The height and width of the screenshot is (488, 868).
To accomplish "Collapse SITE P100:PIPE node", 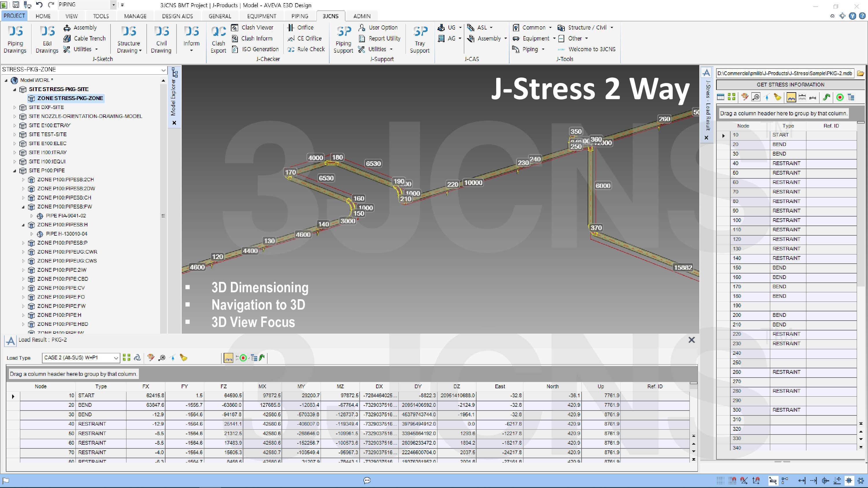I will point(14,171).
